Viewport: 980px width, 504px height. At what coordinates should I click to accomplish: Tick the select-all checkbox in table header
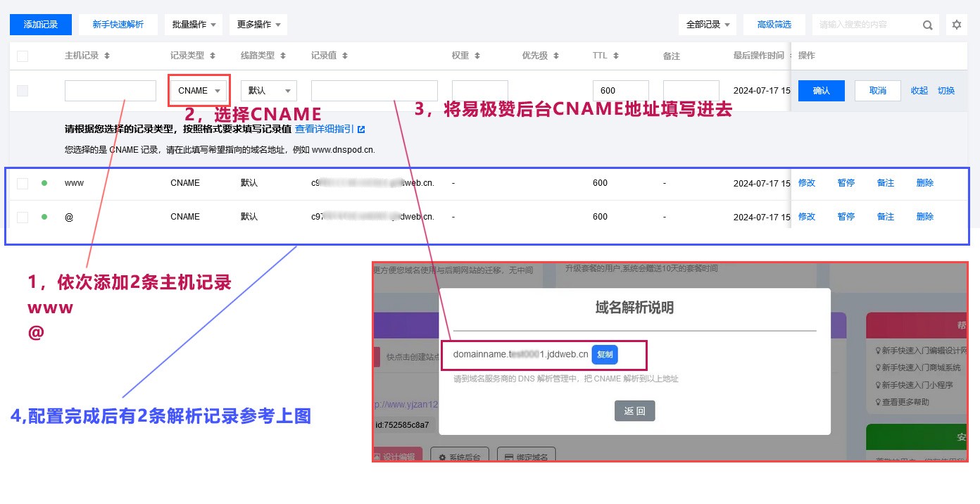click(x=23, y=56)
